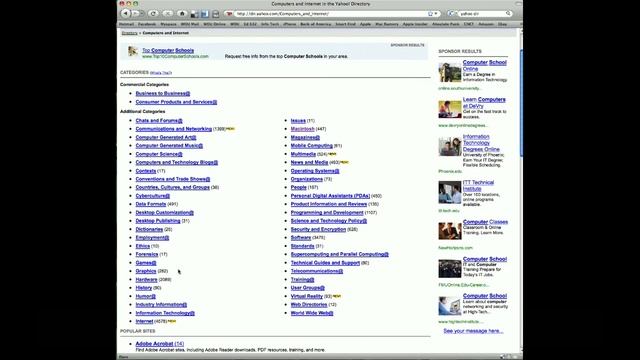The height and width of the screenshot is (360, 640).
Task: Open Security and Encryption category
Action: (318, 229)
